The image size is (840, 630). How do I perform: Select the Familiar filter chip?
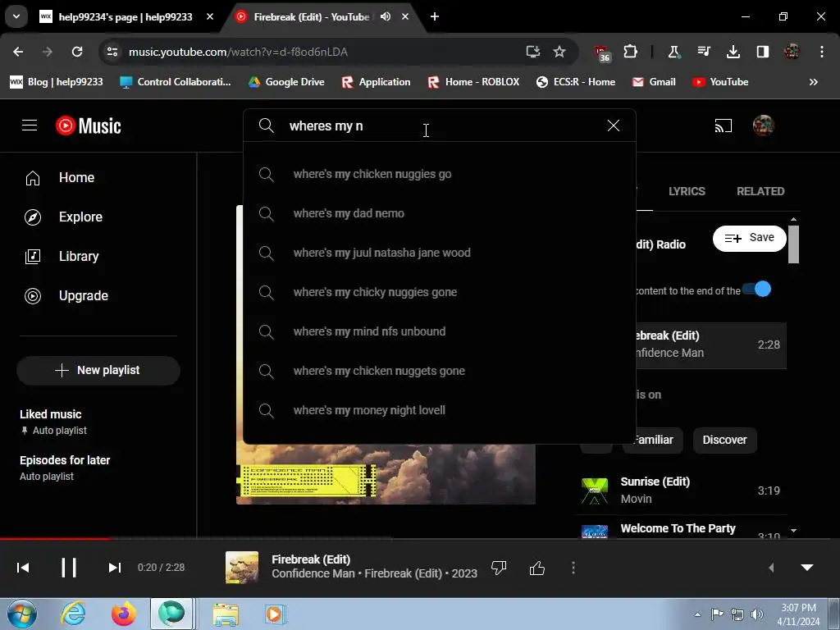(652, 440)
